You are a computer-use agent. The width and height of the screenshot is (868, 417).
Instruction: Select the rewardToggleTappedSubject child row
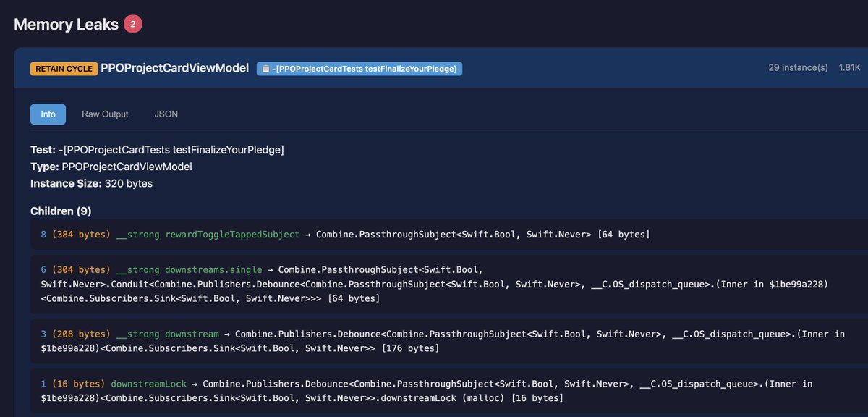(449, 234)
